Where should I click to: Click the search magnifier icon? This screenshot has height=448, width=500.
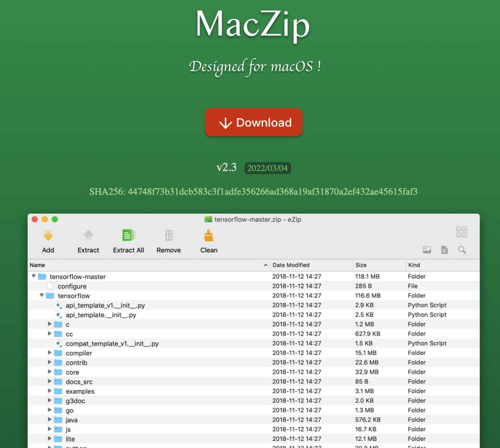tap(462, 250)
